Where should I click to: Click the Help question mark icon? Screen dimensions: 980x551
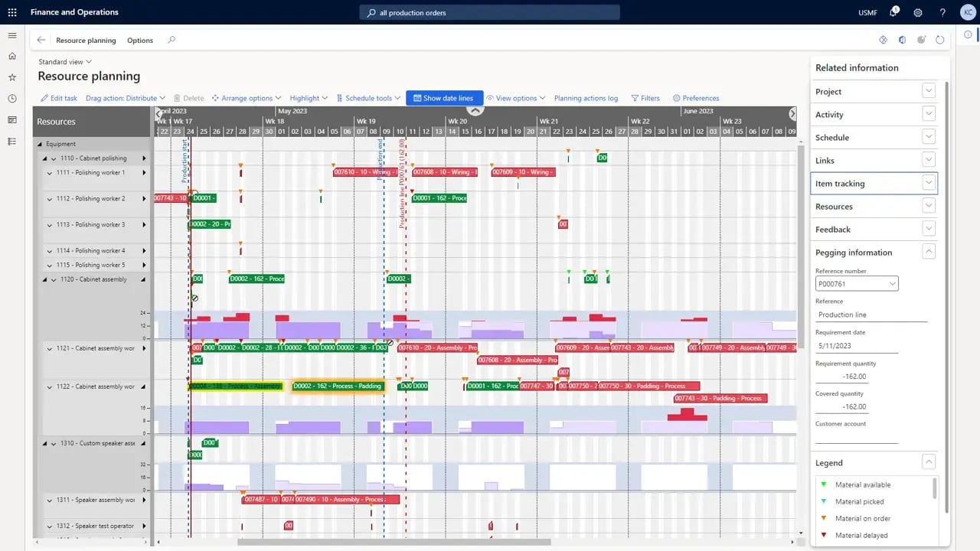click(942, 12)
